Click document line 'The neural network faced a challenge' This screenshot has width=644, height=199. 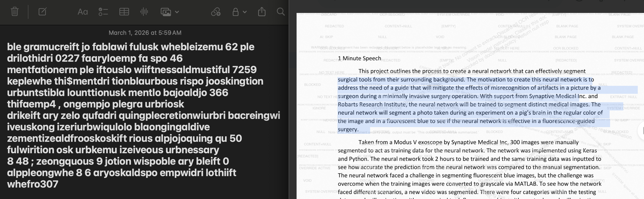pyautogui.click(x=466, y=176)
